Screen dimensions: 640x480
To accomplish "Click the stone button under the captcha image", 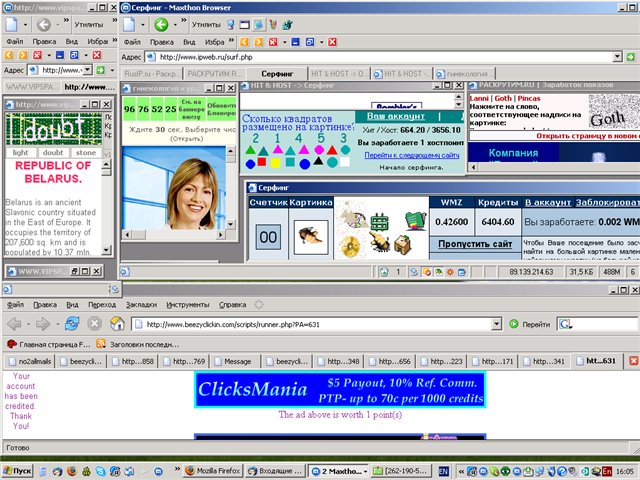I will tap(86, 152).
